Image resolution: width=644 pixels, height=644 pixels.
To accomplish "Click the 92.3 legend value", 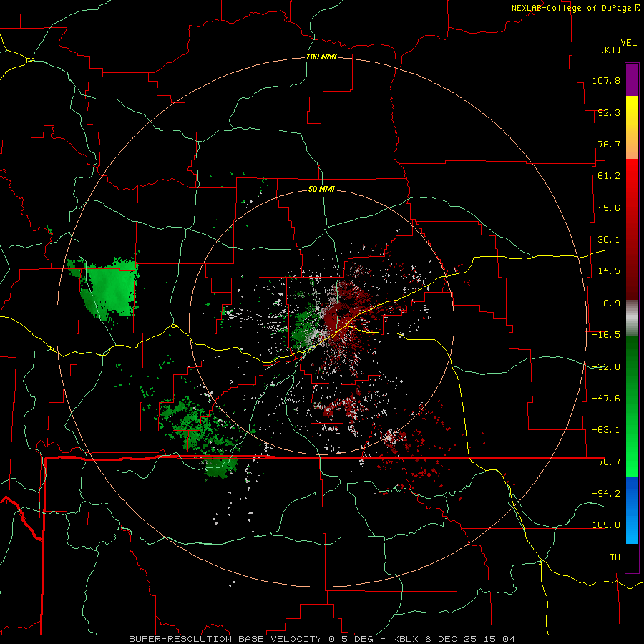I will click(609, 112).
